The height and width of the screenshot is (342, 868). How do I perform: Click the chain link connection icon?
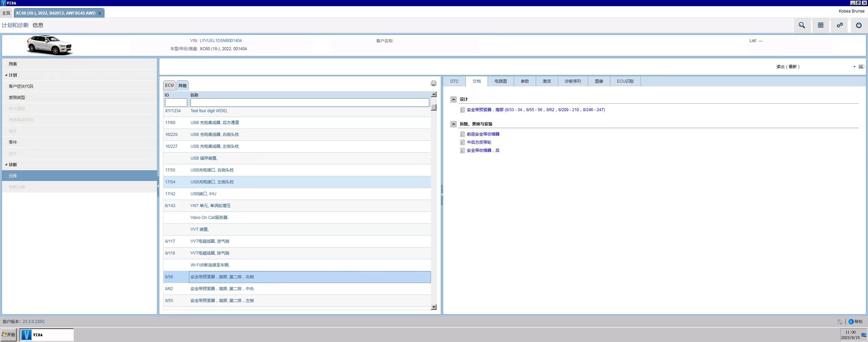click(x=840, y=25)
